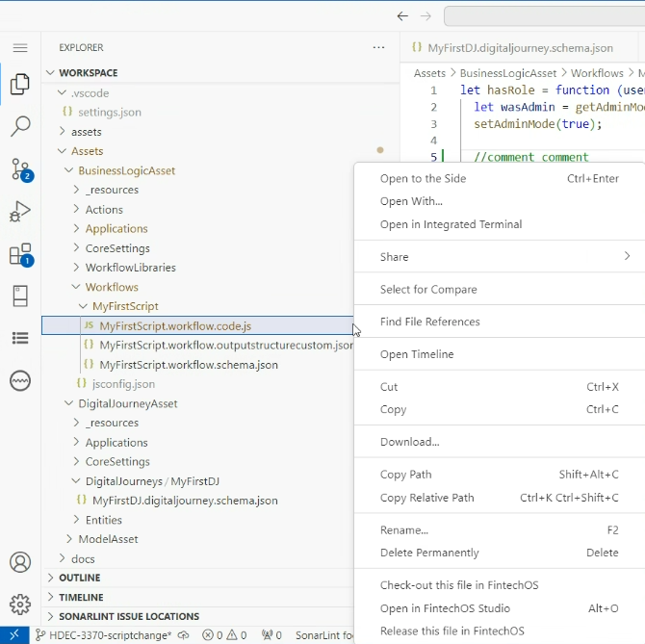Open Explorer's more actions ellipsis
645x644 pixels.
pyautogui.click(x=378, y=47)
